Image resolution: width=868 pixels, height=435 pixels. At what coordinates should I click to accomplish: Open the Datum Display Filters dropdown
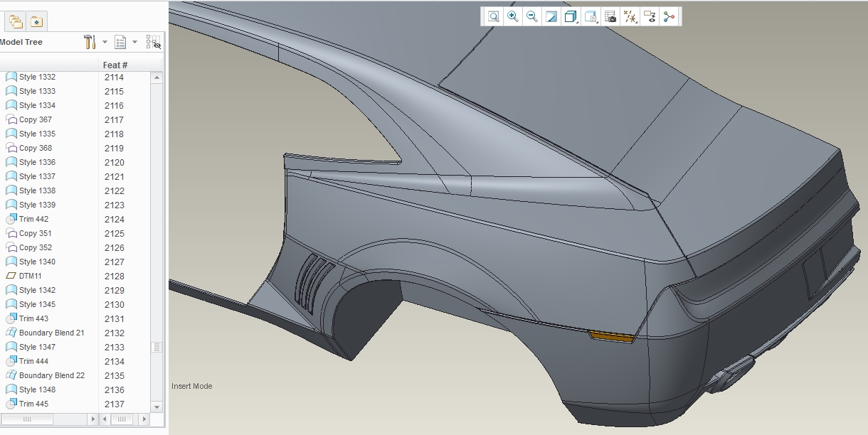[630, 16]
